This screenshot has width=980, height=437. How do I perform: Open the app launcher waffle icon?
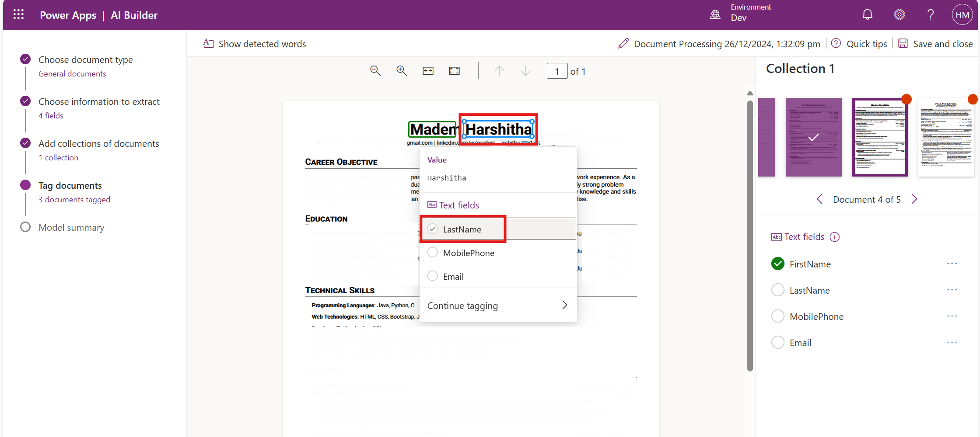point(18,15)
